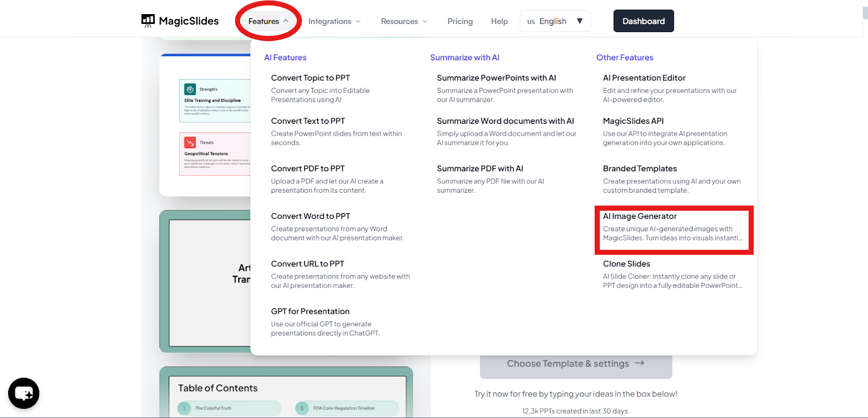Open the chat support bubble icon
Viewport: 868px width, 418px height.
[x=24, y=393]
